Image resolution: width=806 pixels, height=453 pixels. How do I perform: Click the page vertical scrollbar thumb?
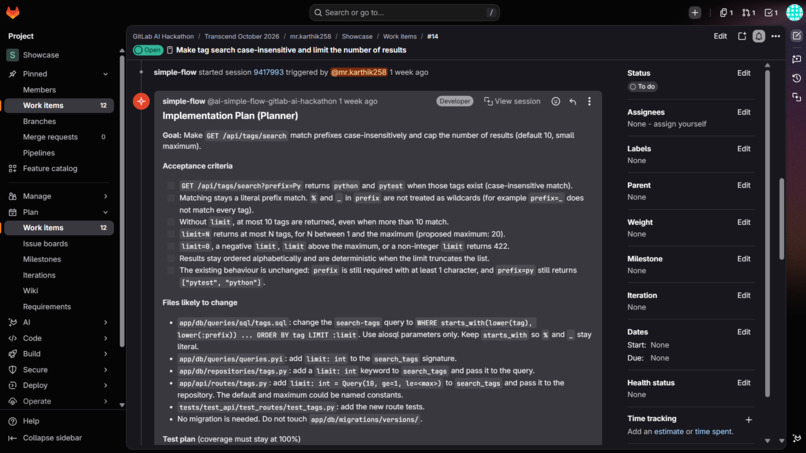[x=782, y=219]
